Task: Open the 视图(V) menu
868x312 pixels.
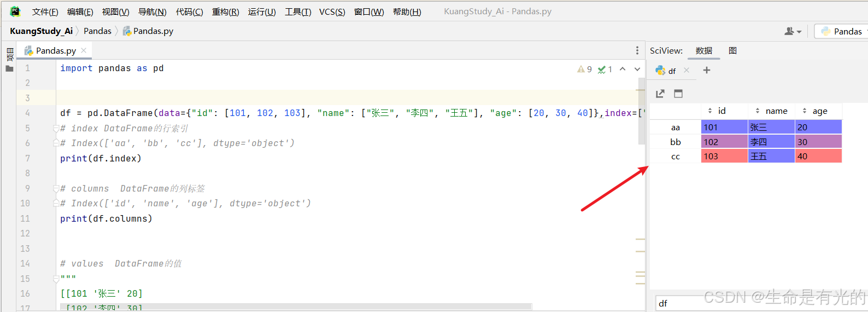Action: pyautogui.click(x=115, y=11)
